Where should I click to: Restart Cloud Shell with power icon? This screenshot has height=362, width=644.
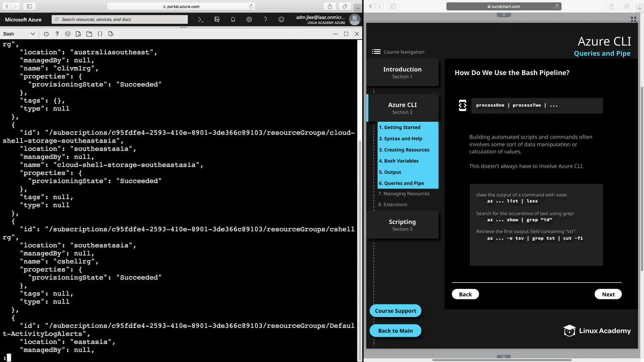pos(46,34)
